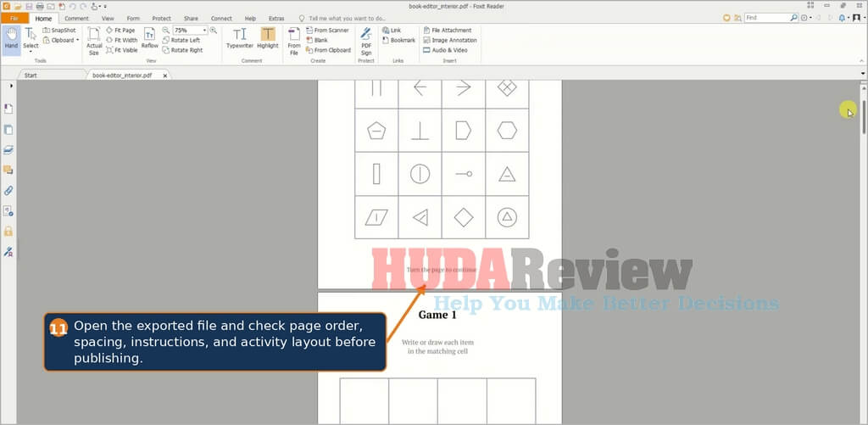View page at Actual Size
The image size is (868, 425).
[x=94, y=40]
